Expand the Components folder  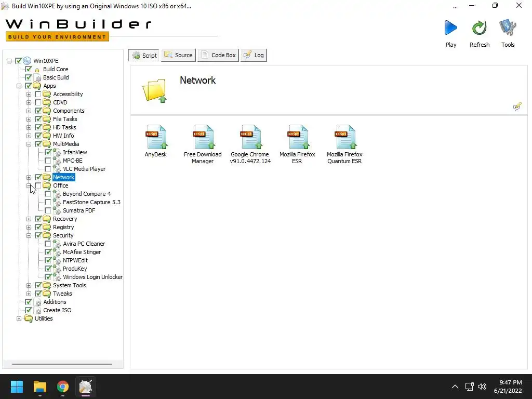click(29, 111)
